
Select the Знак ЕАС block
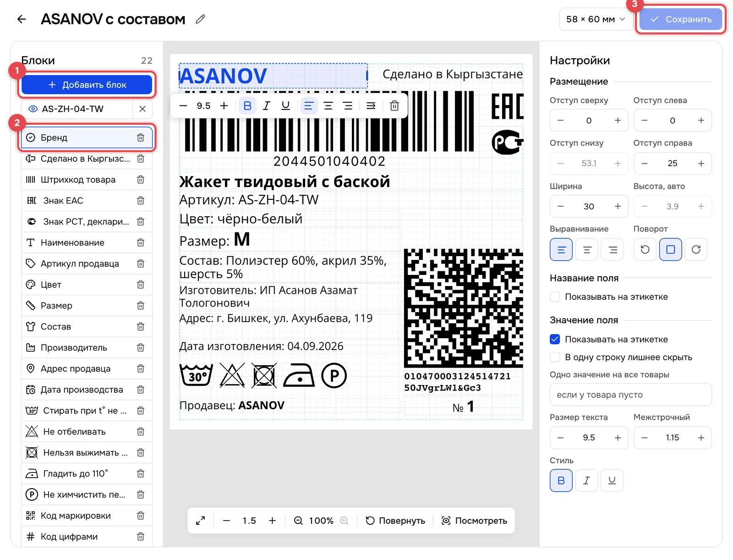[x=87, y=201]
